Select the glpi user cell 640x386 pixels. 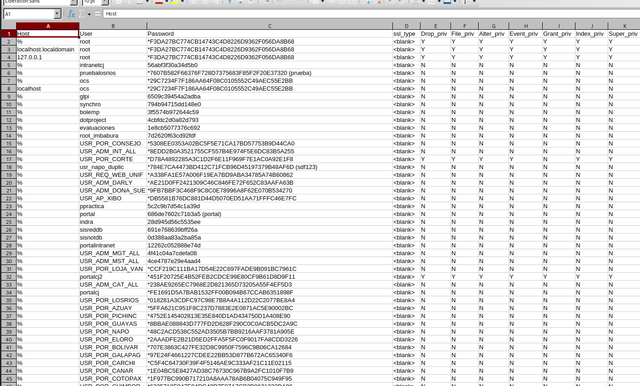(x=113, y=97)
